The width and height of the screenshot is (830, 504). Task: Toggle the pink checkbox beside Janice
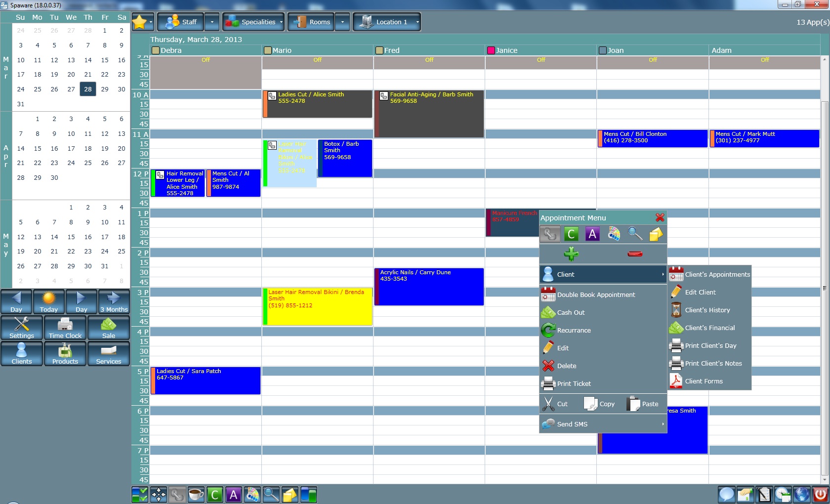(491, 50)
